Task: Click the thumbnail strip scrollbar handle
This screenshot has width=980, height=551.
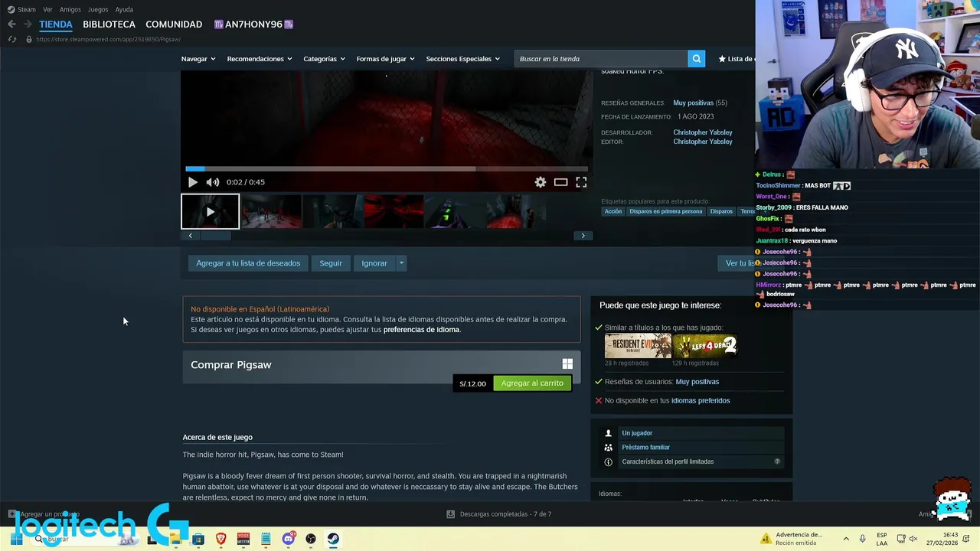Action: click(x=216, y=236)
